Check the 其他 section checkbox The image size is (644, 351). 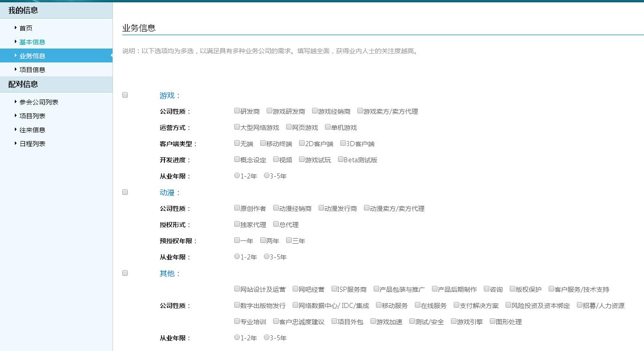(125, 273)
